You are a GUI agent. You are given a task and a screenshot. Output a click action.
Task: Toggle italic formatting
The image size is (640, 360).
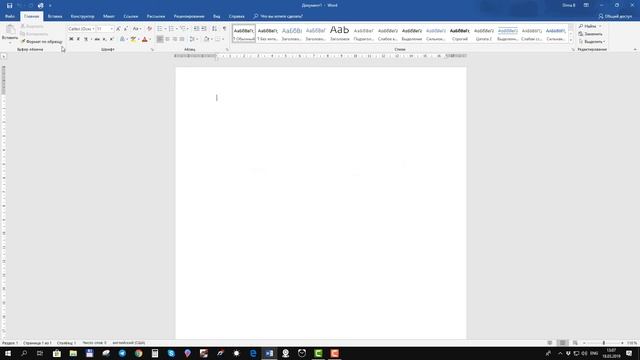click(78, 39)
